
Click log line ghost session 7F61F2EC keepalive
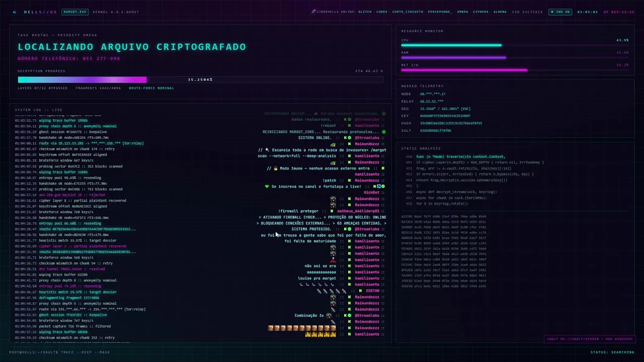(61, 315)
